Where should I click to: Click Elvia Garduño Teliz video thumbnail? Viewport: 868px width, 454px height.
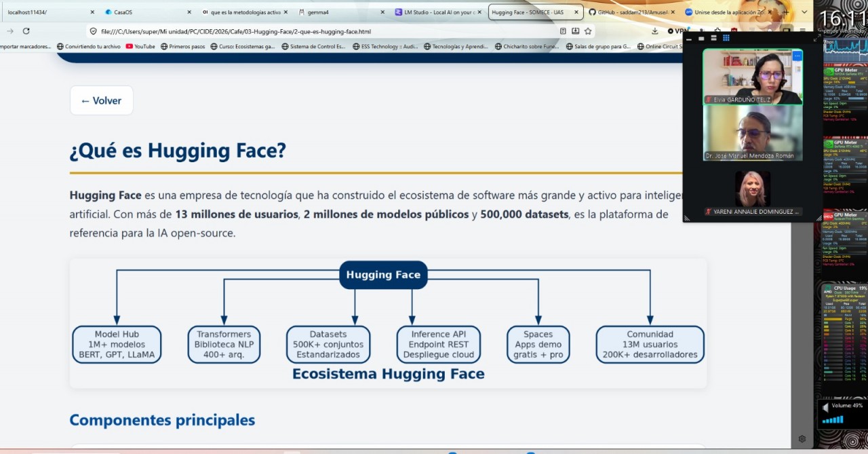[x=753, y=76]
